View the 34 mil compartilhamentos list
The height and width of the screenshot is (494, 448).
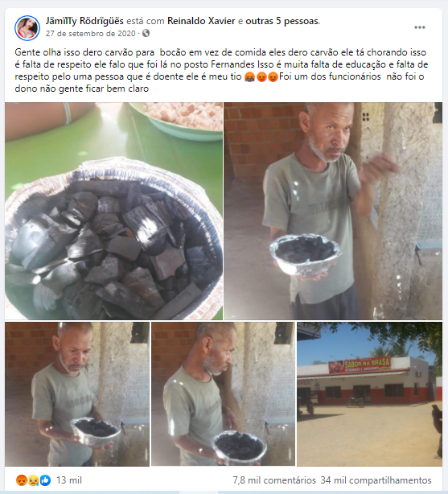click(376, 480)
